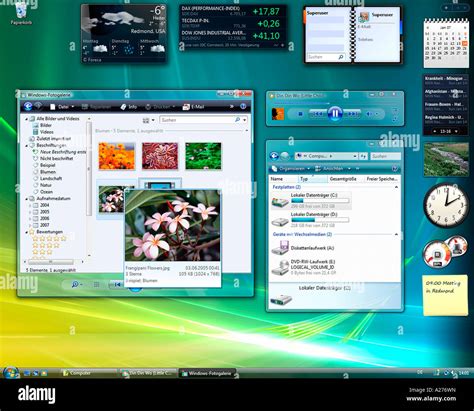This screenshot has height=411, width=474.
Task: Open the Organisieren menu
Action: coord(291,168)
